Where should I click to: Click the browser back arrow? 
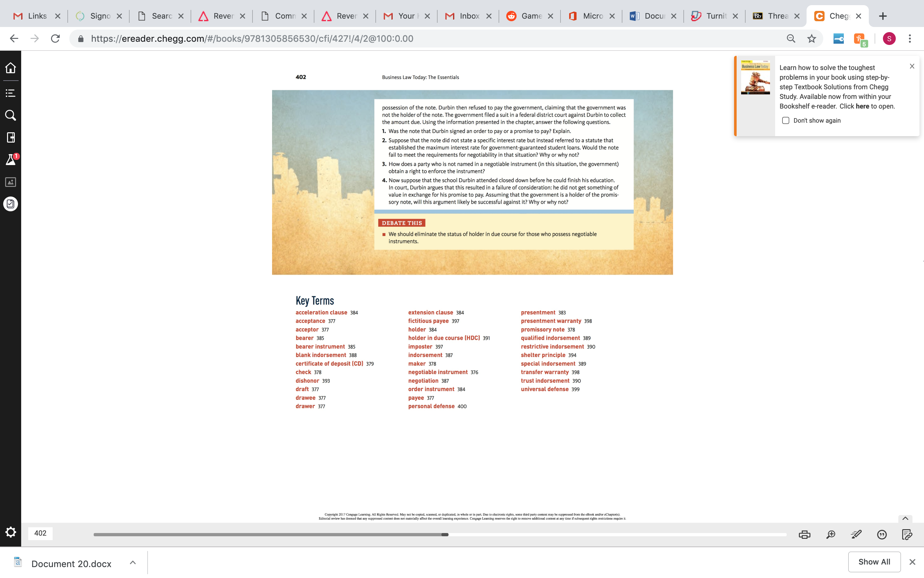pyautogui.click(x=14, y=39)
